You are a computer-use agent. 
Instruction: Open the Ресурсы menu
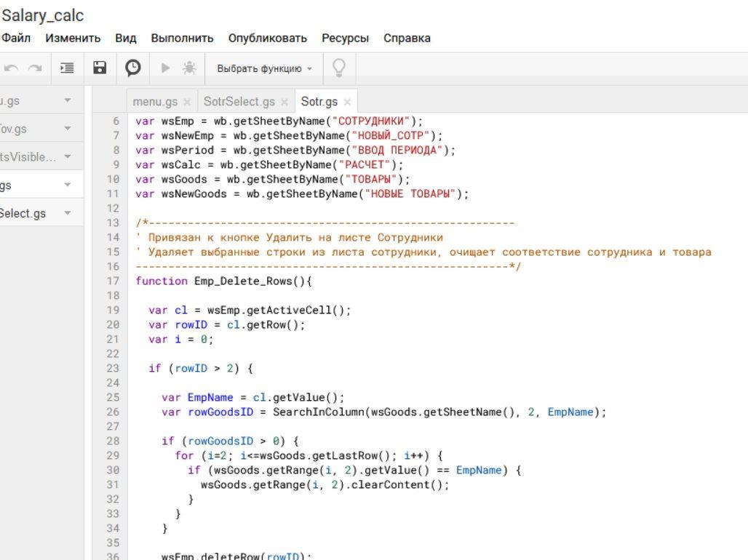[346, 38]
